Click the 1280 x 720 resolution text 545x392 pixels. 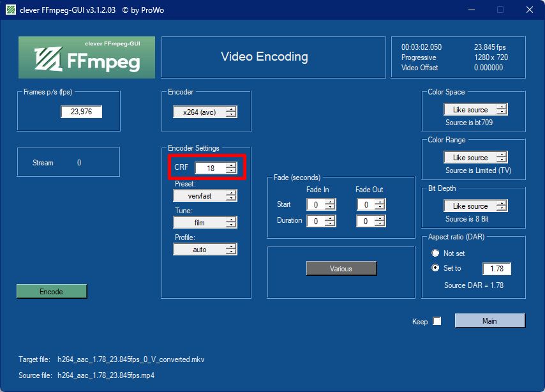(491, 57)
